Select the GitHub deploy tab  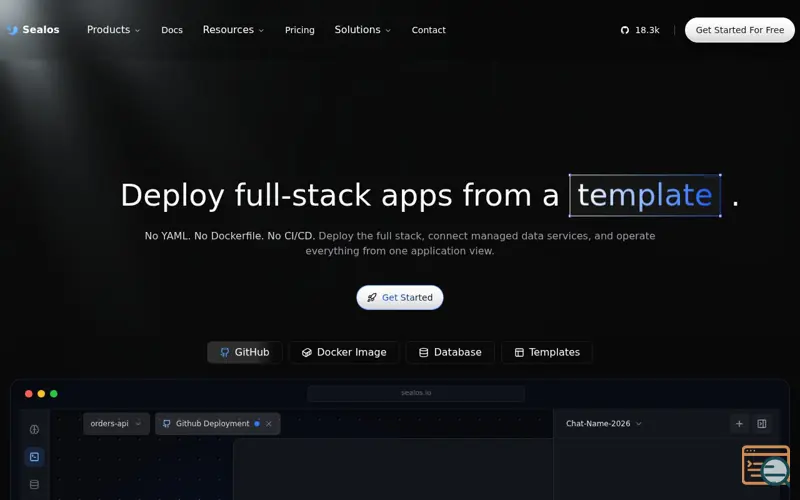point(244,352)
